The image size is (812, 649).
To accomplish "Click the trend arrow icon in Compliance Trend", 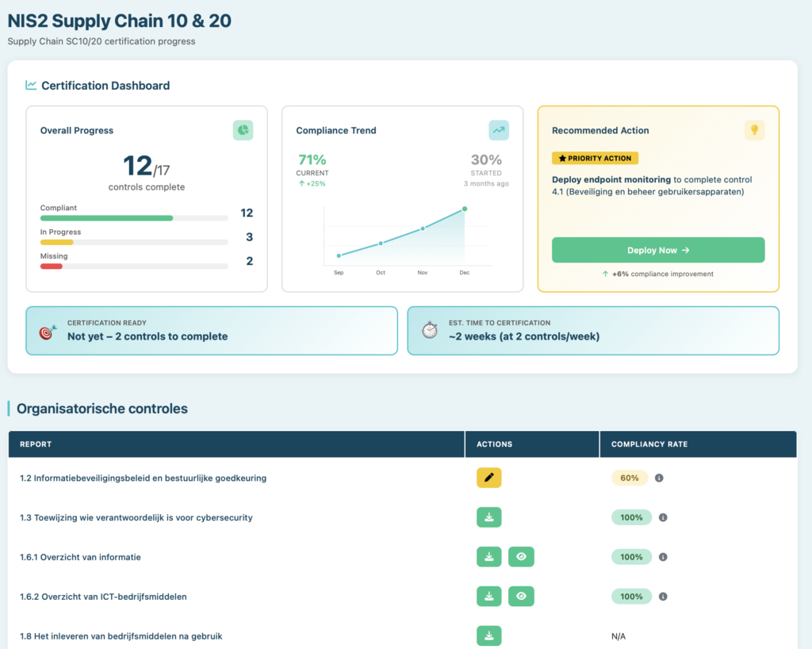I will click(499, 130).
